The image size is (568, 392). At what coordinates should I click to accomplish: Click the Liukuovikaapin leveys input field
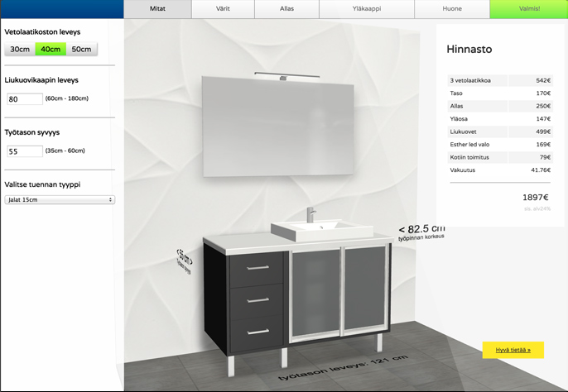tap(25, 99)
